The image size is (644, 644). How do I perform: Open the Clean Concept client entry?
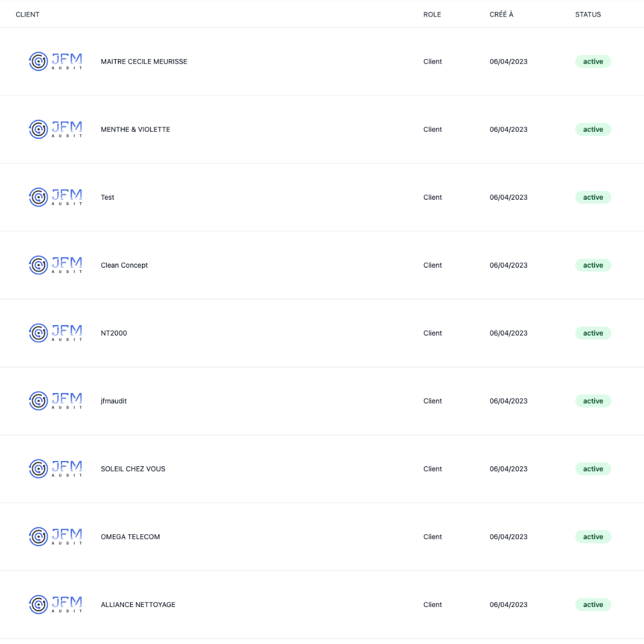point(124,265)
